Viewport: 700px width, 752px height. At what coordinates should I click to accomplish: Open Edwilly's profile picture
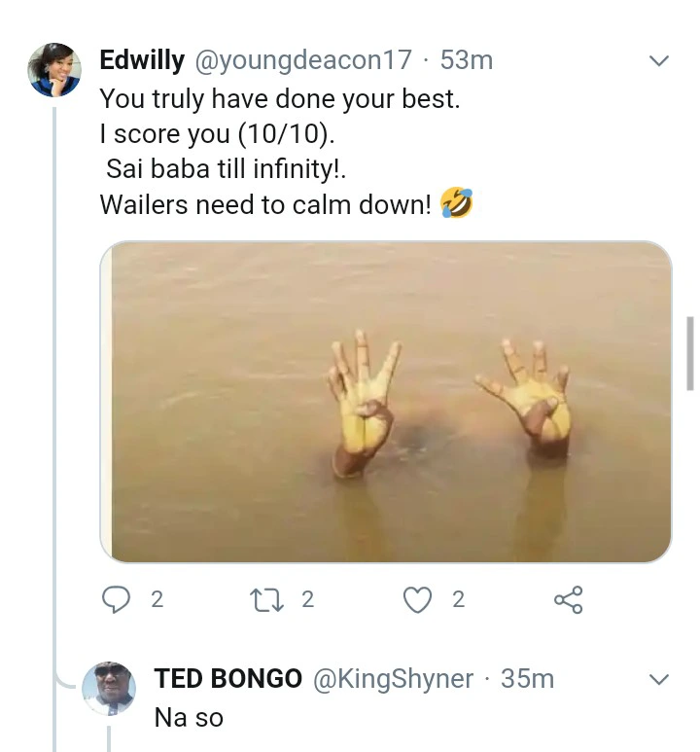(x=53, y=71)
